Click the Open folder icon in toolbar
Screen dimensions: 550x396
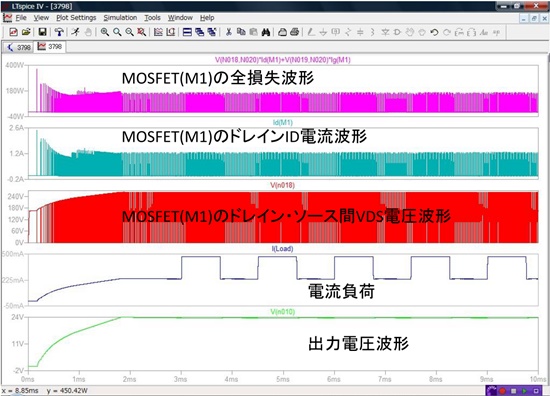[26, 32]
